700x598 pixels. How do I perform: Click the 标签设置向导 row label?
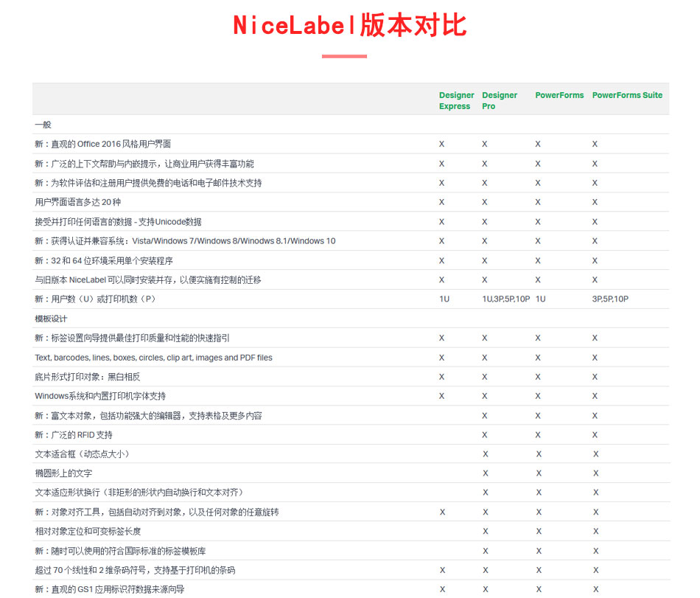132,338
